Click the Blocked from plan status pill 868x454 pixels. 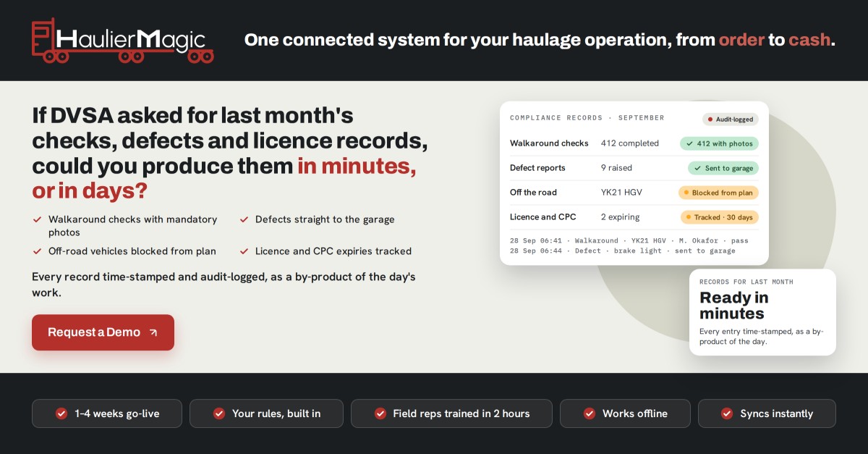(718, 193)
